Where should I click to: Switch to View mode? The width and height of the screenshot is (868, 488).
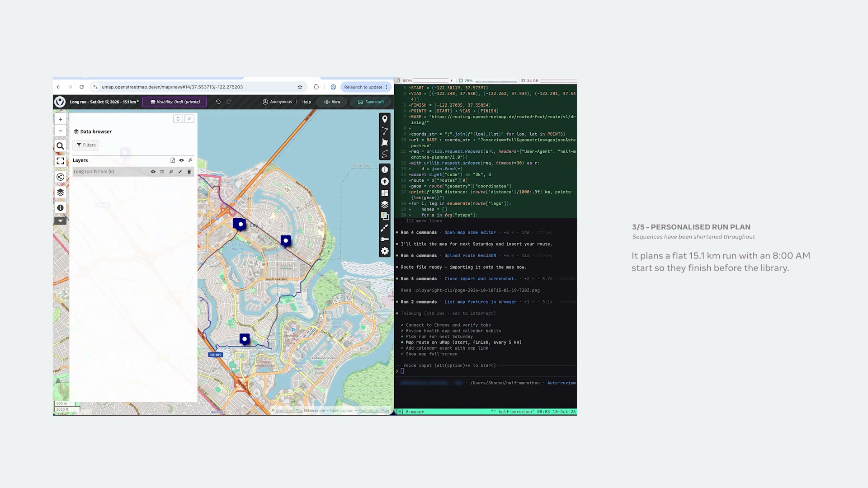(332, 102)
